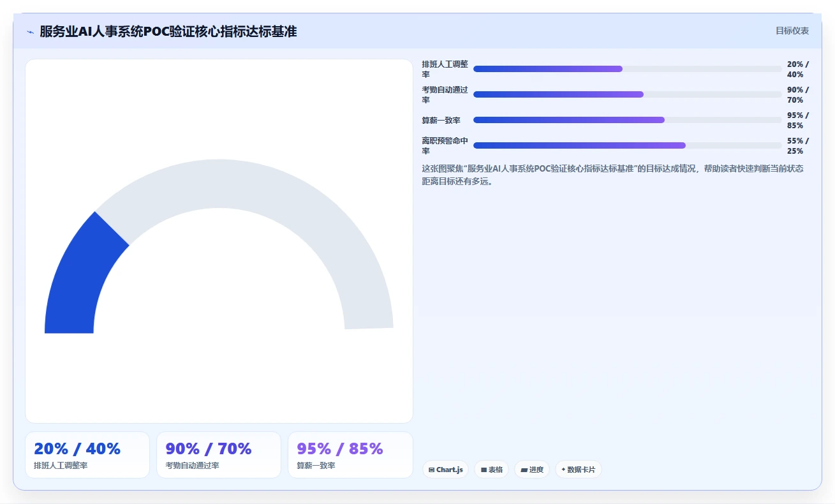Image resolution: width=835 pixels, height=504 pixels.
Task: Click the 离职预警命中率 progress bar
Action: click(627, 145)
